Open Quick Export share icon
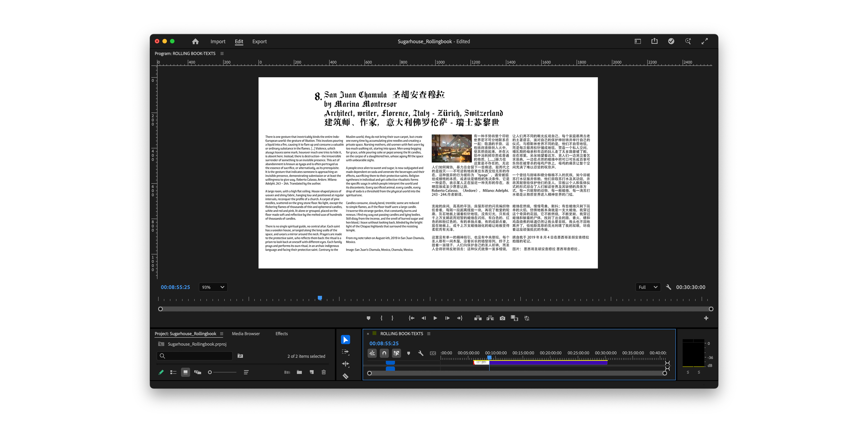Screen dimensions: 868x436 pos(654,41)
